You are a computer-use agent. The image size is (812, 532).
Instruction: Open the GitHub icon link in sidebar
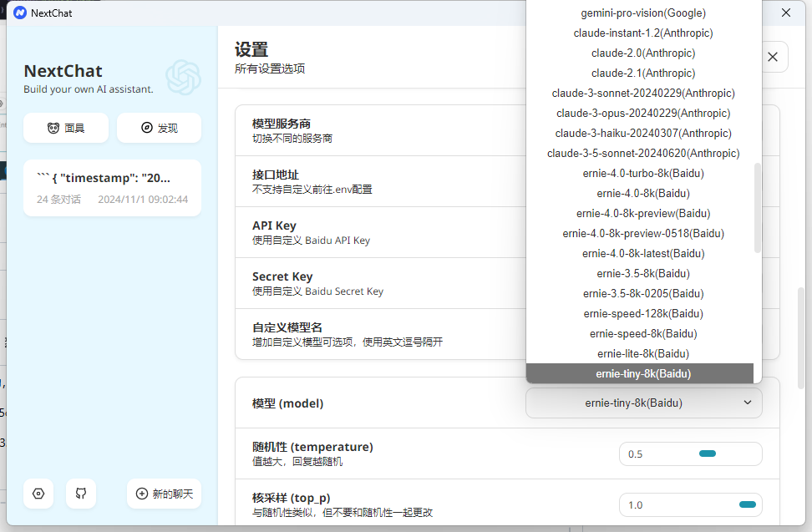pos(81,494)
